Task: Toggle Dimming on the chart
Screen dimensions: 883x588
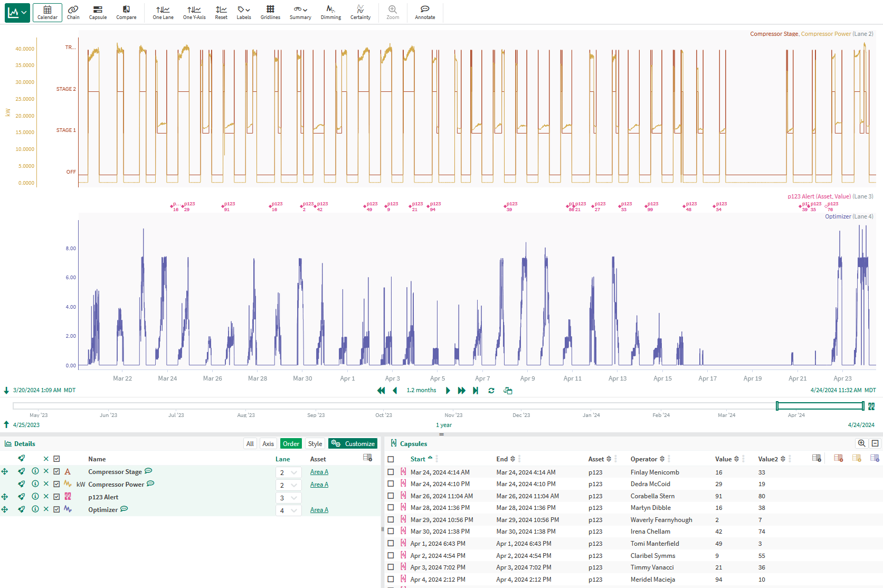Action: click(330, 12)
